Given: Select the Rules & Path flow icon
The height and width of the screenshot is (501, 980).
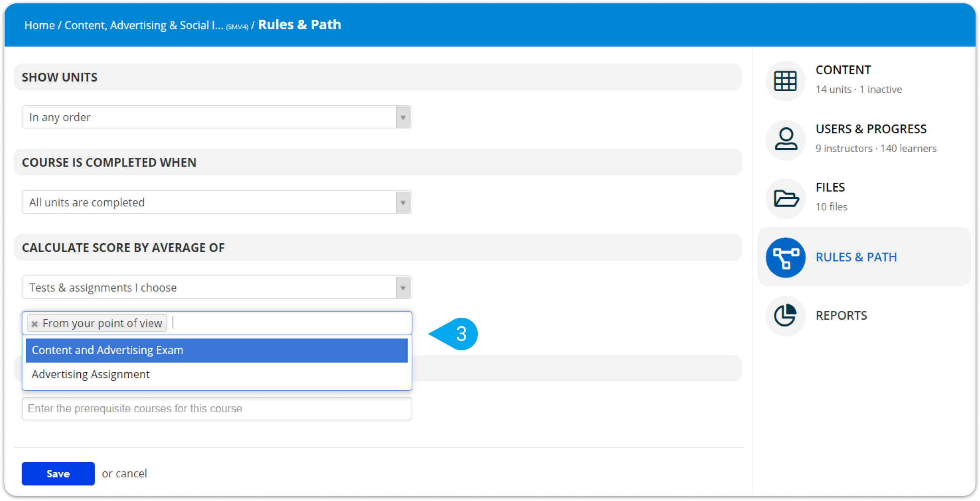Looking at the screenshot, I should (785, 257).
